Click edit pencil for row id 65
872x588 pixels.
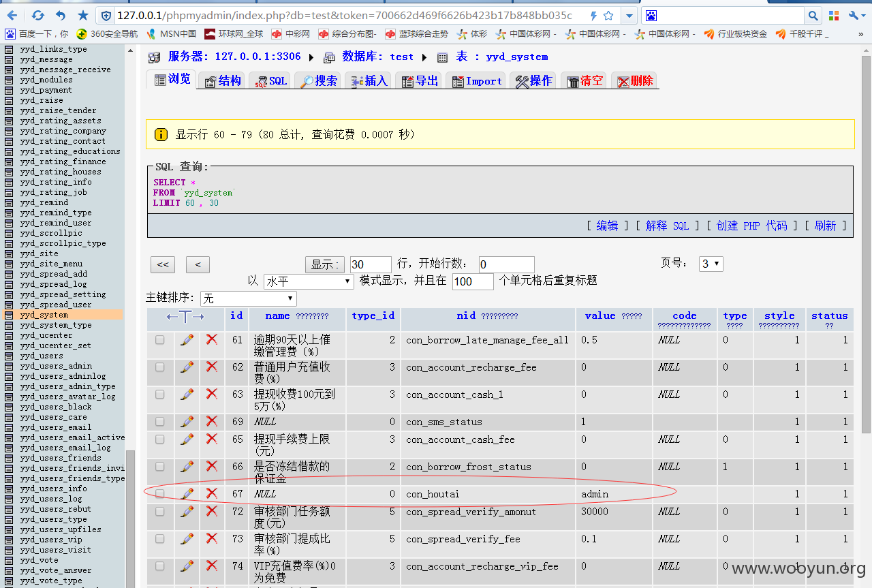[187, 439]
